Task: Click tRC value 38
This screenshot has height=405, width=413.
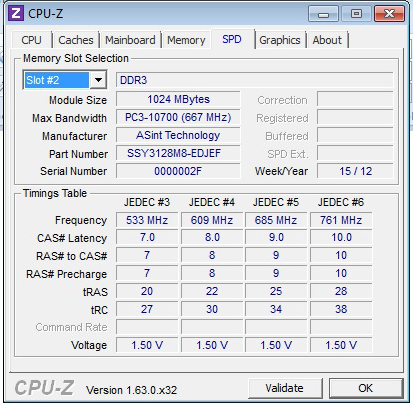Action: pos(341,309)
